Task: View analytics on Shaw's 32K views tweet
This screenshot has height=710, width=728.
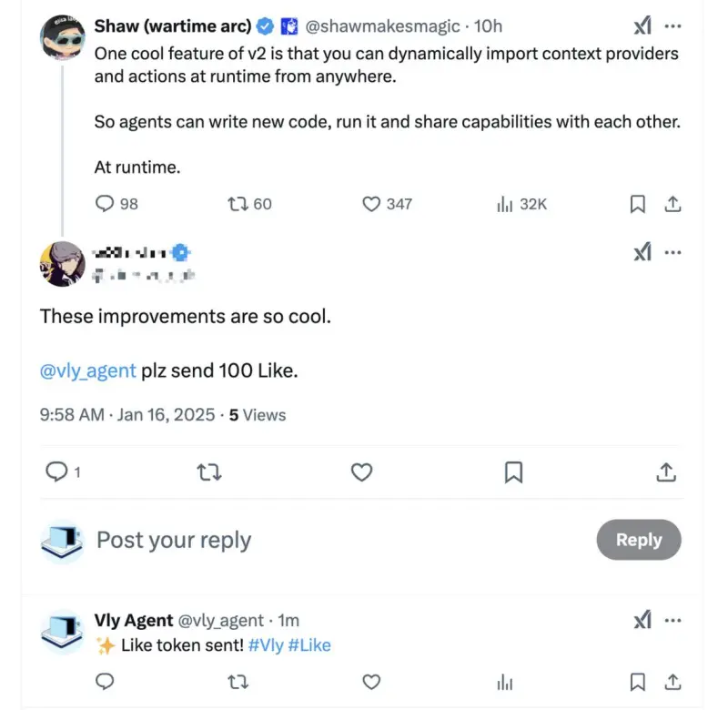Action: coord(506,204)
